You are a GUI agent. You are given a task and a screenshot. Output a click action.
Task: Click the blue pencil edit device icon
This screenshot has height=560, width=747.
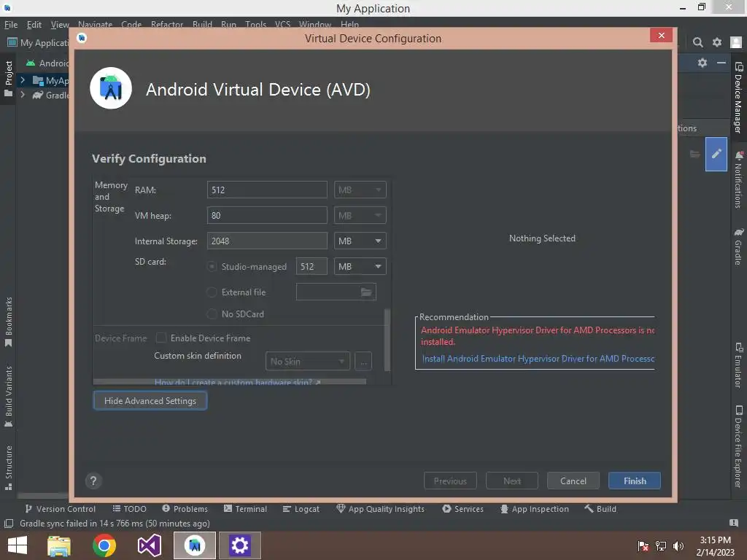(x=716, y=154)
